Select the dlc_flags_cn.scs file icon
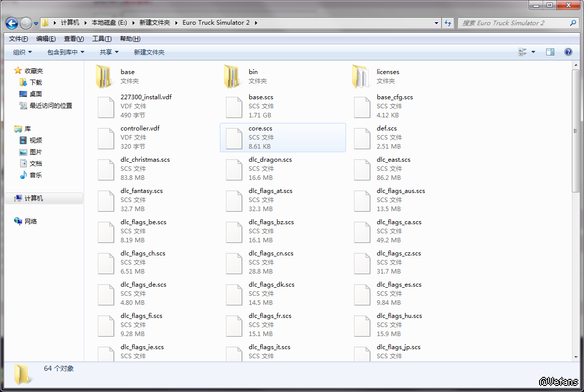Screen dimensions: 584x392 tap(233, 263)
